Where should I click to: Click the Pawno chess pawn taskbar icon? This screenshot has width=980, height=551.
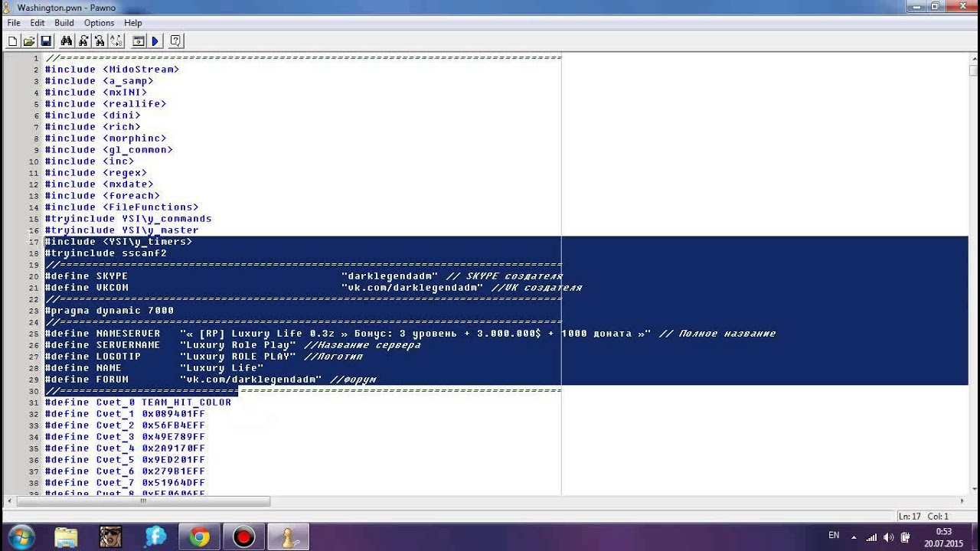point(289,536)
